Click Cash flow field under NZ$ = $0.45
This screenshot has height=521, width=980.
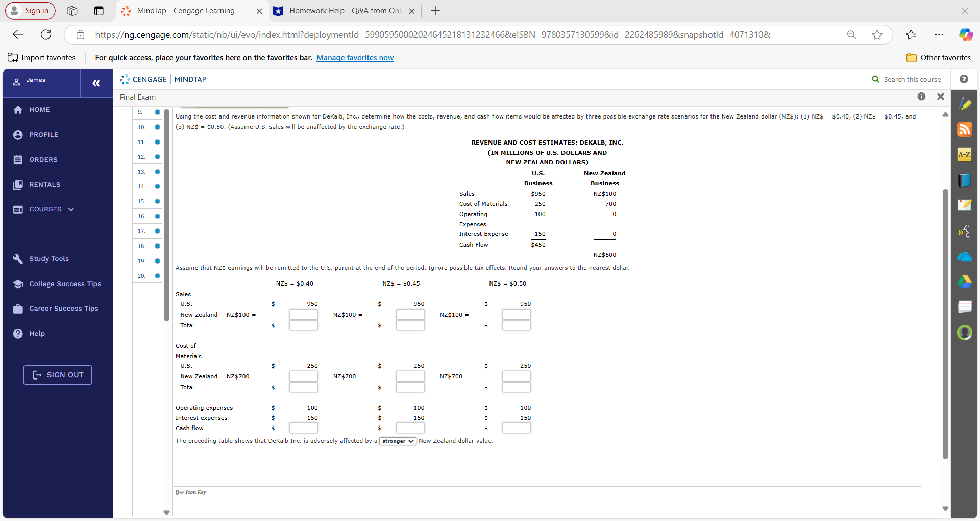[410, 428]
